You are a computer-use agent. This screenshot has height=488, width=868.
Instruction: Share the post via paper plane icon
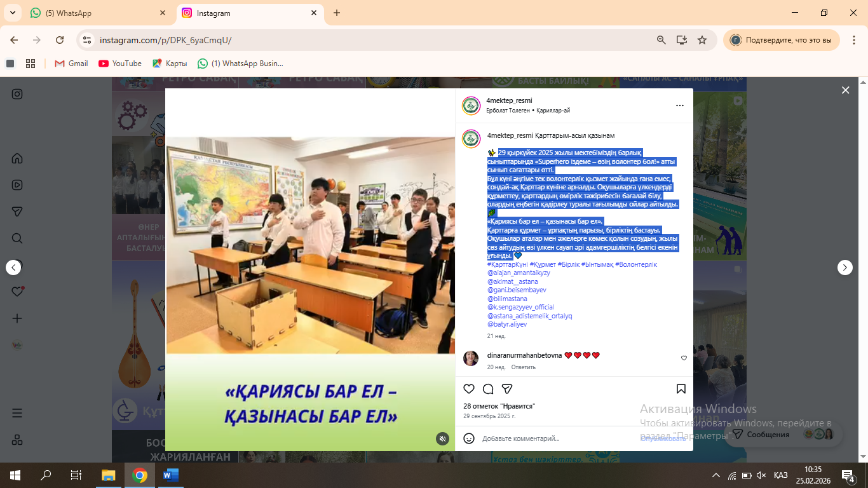click(x=507, y=389)
